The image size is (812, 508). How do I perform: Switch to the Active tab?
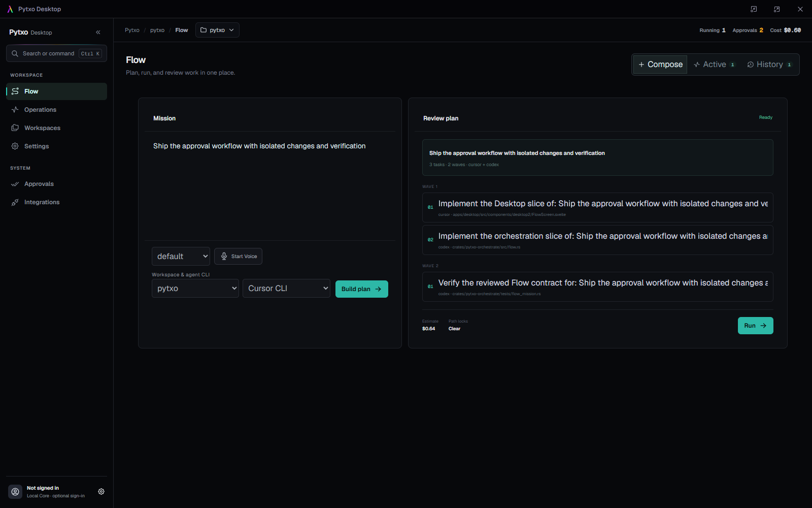714,65
